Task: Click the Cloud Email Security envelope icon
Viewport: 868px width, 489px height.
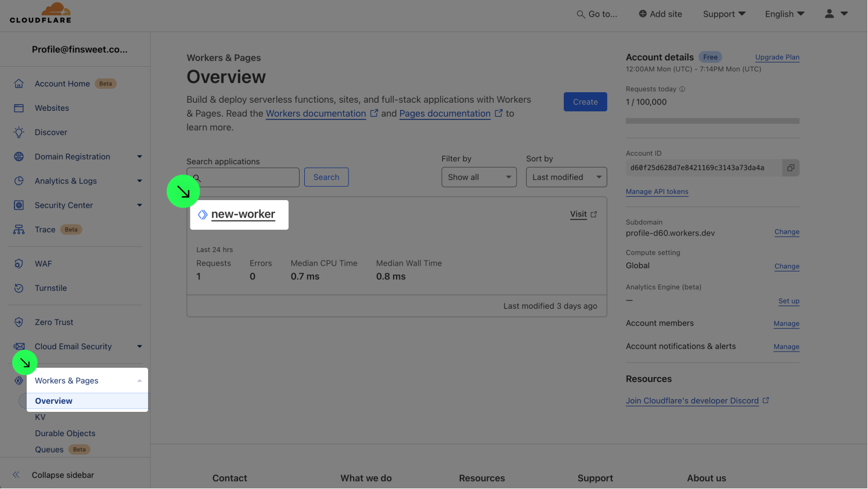Action: 19,346
